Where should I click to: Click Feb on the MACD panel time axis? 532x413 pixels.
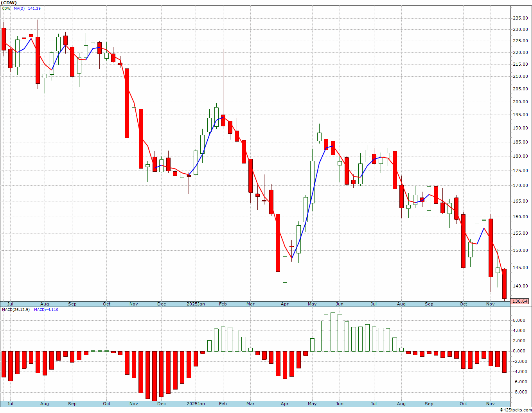pyautogui.click(x=223, y=404)
